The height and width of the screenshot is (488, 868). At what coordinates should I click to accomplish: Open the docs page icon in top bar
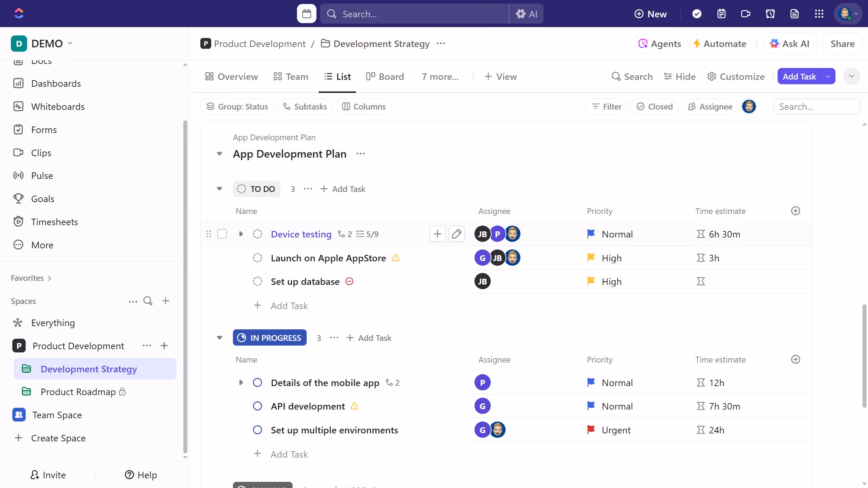[x=794, y=14]
